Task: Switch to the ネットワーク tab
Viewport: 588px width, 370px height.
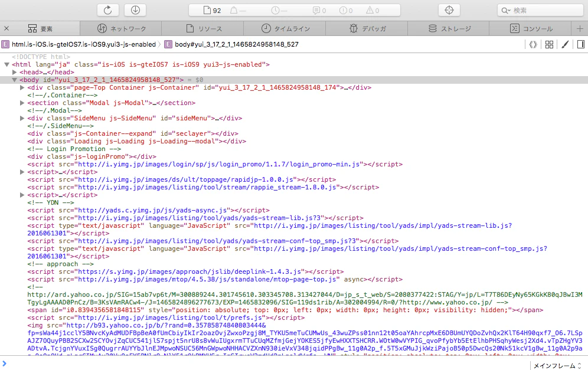Action: [121, 28]
